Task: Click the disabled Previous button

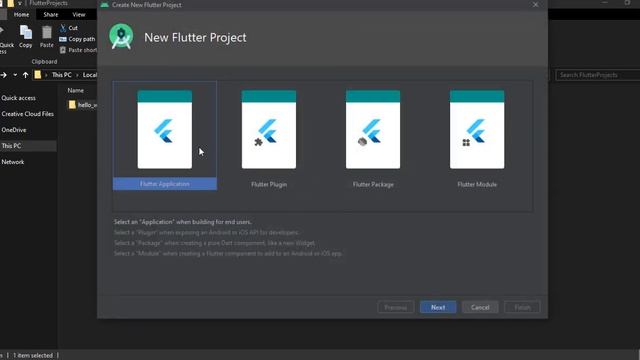Action: (396, 307)
